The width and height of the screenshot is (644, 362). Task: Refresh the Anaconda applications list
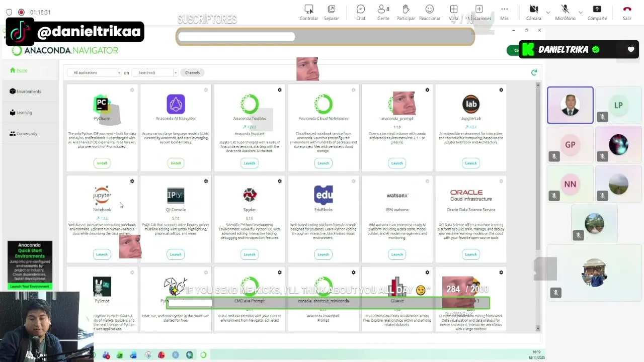click(534, 73)
